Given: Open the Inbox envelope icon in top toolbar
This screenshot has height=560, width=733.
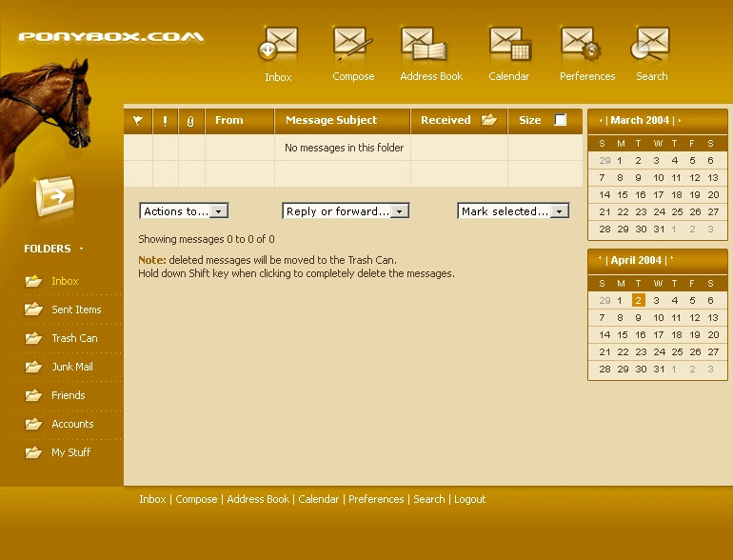Looking at the screenshot, I should point(278,44).
